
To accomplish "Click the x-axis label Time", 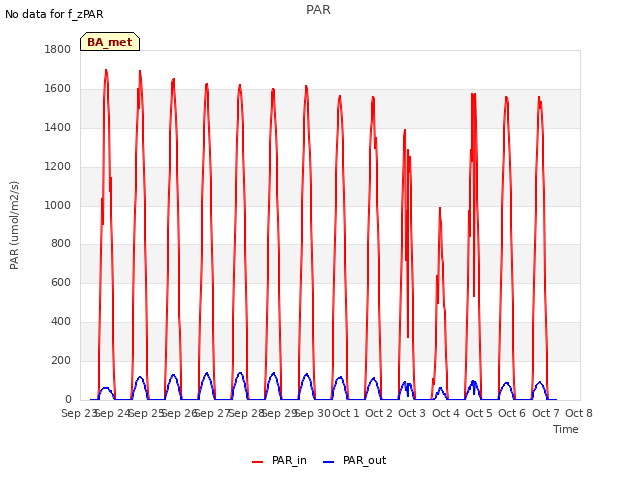I will click(566, 429).
